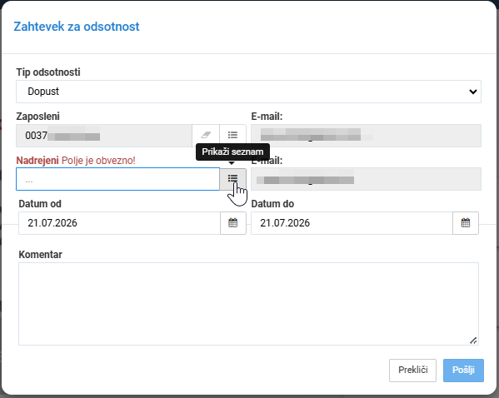499x398 pixels.
Task: Click the Prekliči button
Action: [x=413, y=370]
